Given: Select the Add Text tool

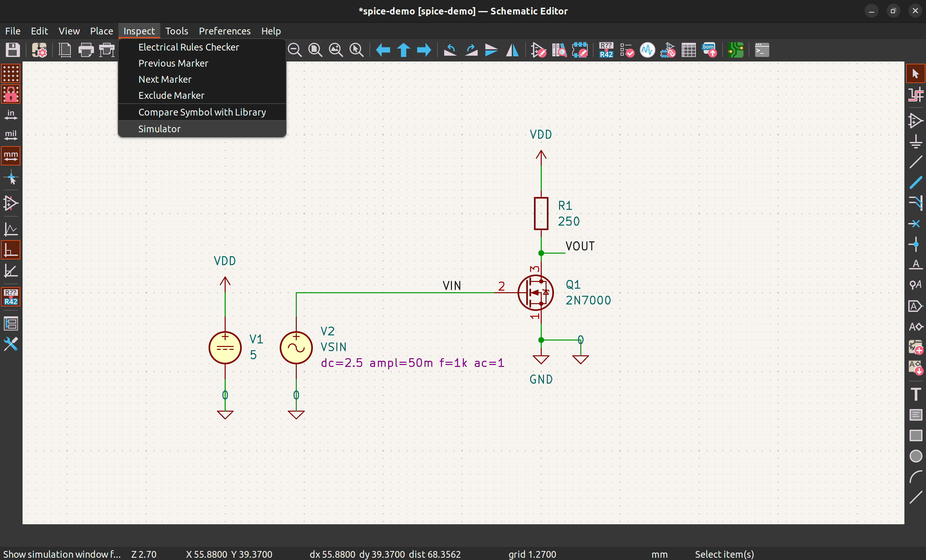Looking at the screenshot, I should [915, 394].
